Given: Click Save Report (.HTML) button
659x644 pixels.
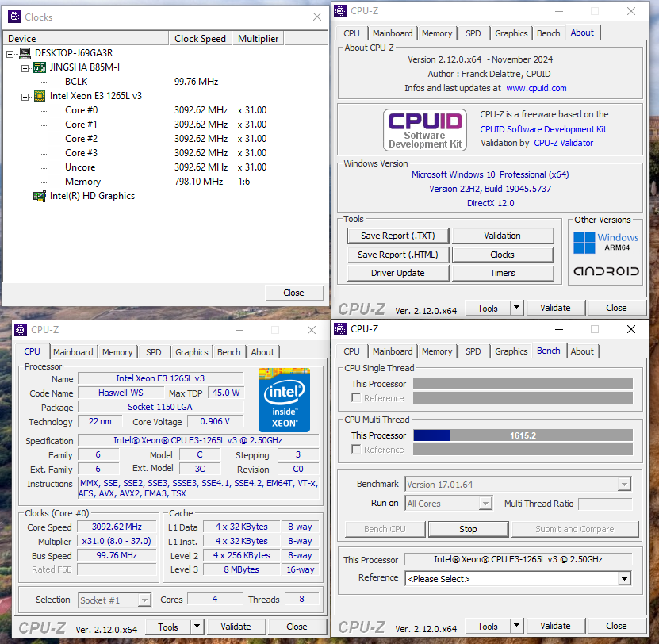Looking at the screenshot, I should coord(398,255).
